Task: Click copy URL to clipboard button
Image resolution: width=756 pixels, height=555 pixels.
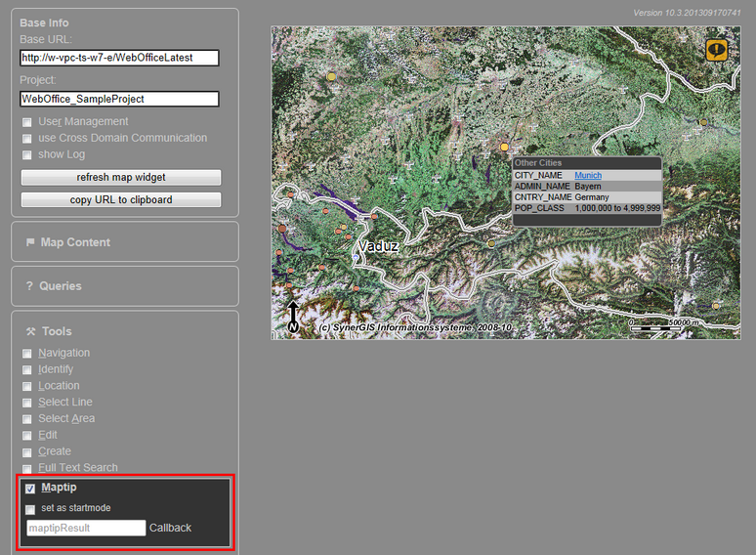Action: point(121,199)
